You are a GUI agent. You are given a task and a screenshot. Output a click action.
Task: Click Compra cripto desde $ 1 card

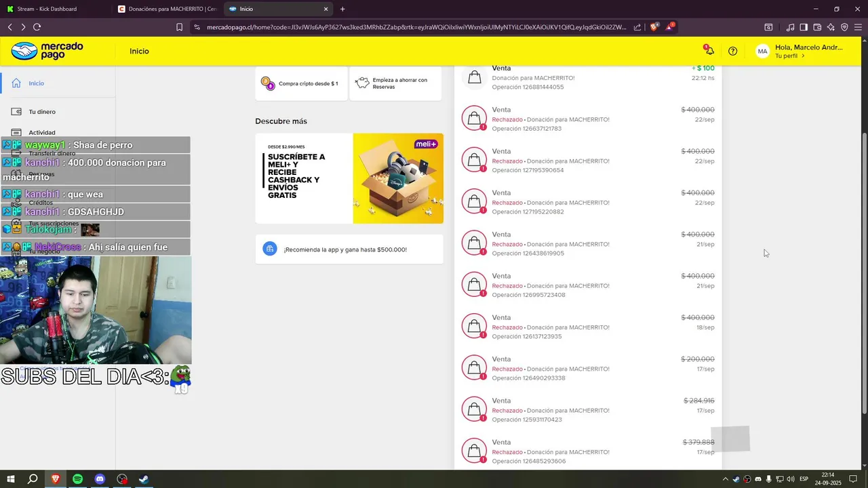pyautogui.click(x=301, y=83)
